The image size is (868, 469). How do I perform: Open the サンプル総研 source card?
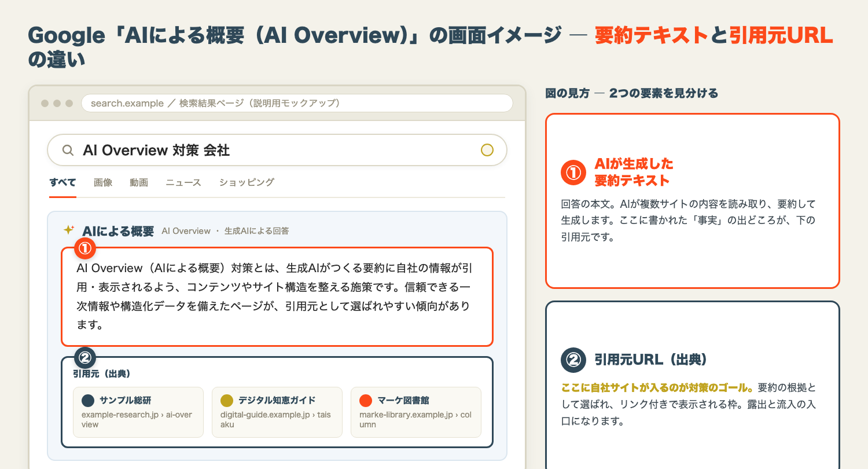(138, 412)
